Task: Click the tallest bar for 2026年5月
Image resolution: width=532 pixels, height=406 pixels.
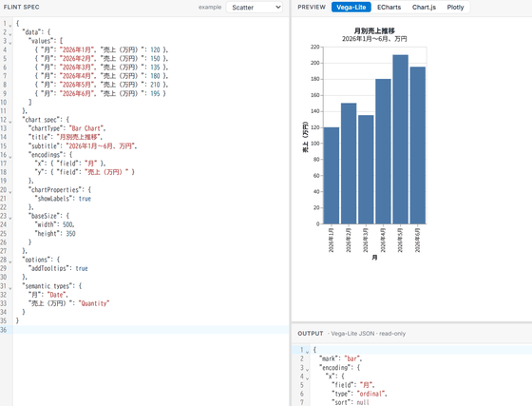Action: pos(400,139)
